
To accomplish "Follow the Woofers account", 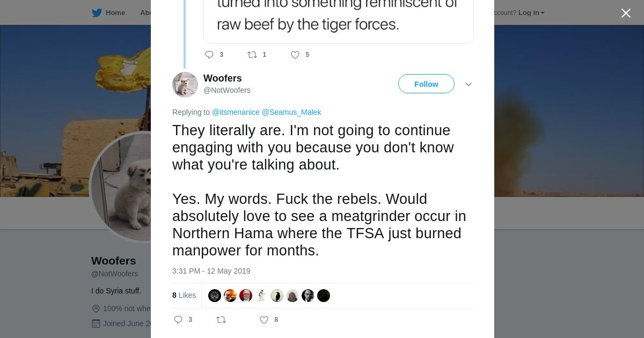I will click(x=426, y=84).
